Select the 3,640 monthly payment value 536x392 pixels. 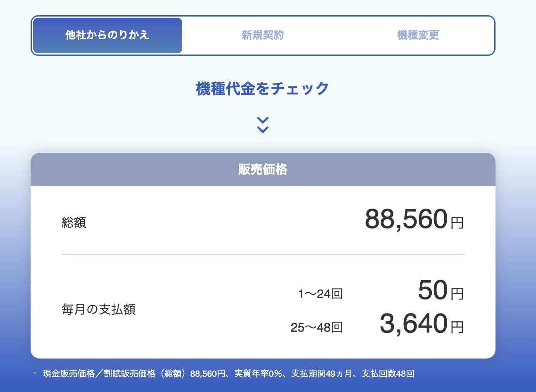click(x=414, y=324)
